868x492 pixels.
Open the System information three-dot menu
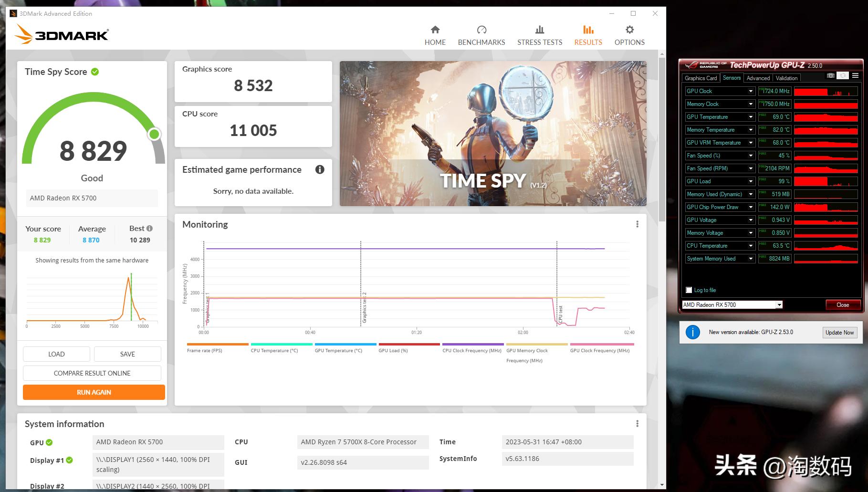[x=637, y=424]
